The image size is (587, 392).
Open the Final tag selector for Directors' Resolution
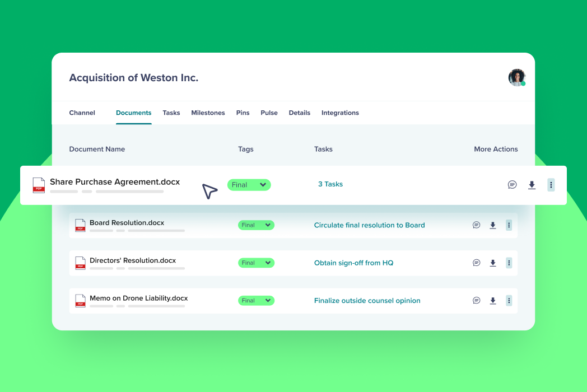(256, 263)
